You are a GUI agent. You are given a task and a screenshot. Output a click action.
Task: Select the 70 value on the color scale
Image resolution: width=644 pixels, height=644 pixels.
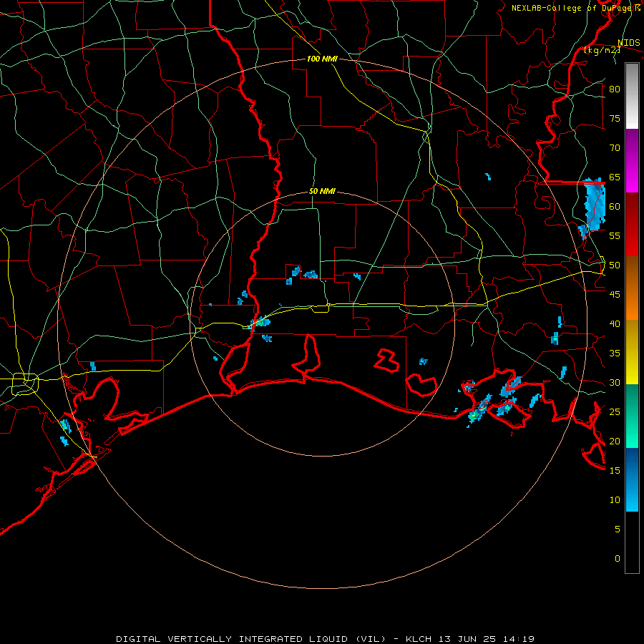[x=615, y=148]
